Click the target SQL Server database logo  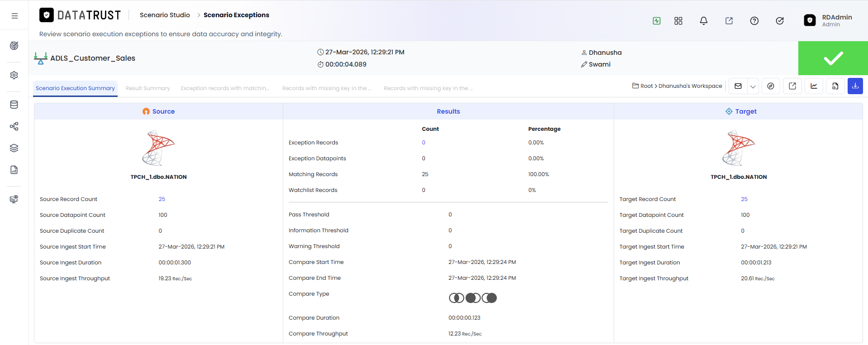739,148
